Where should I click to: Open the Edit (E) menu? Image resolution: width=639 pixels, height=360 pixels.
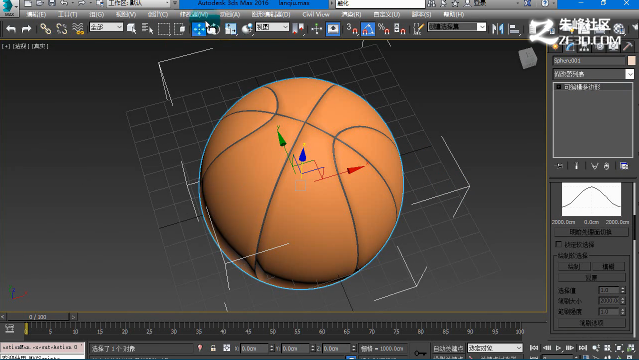click(x=36, y=15)
